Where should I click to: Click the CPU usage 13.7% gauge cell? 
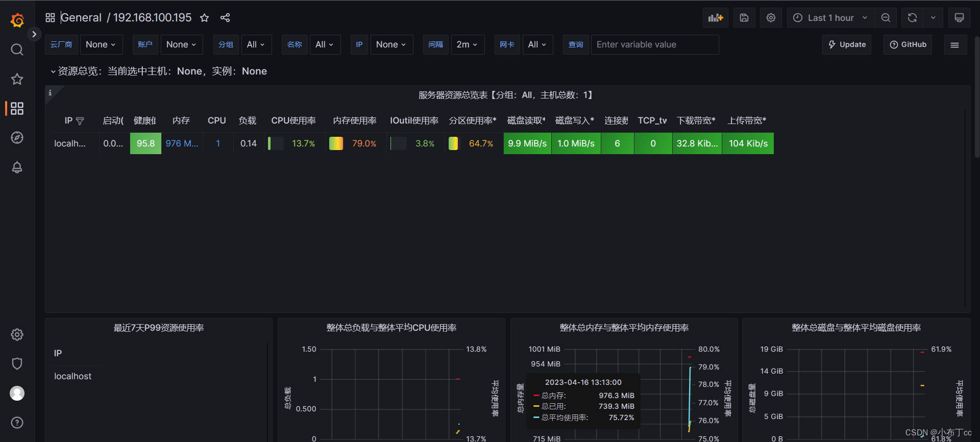pyautogui.click(x=294, y=143)
